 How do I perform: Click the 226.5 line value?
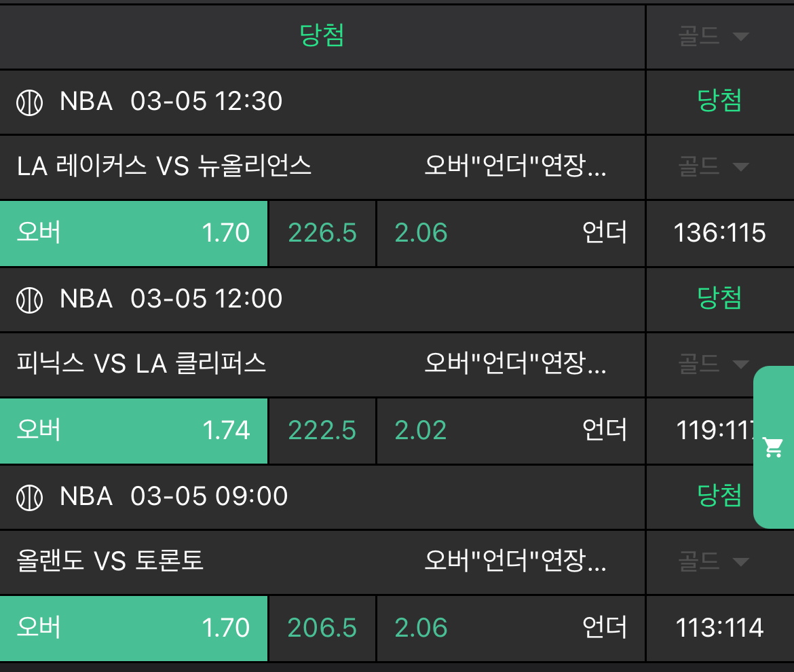(x=322, y=233)
